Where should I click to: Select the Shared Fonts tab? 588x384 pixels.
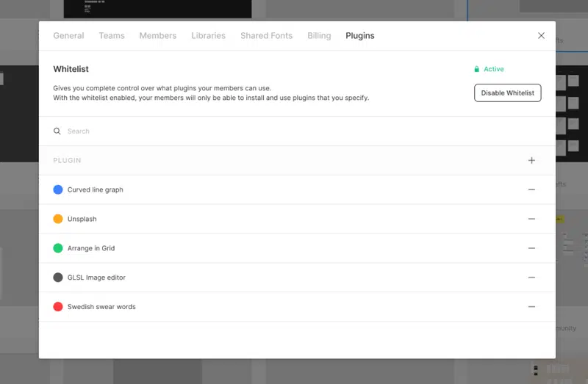tap(266, 35)
